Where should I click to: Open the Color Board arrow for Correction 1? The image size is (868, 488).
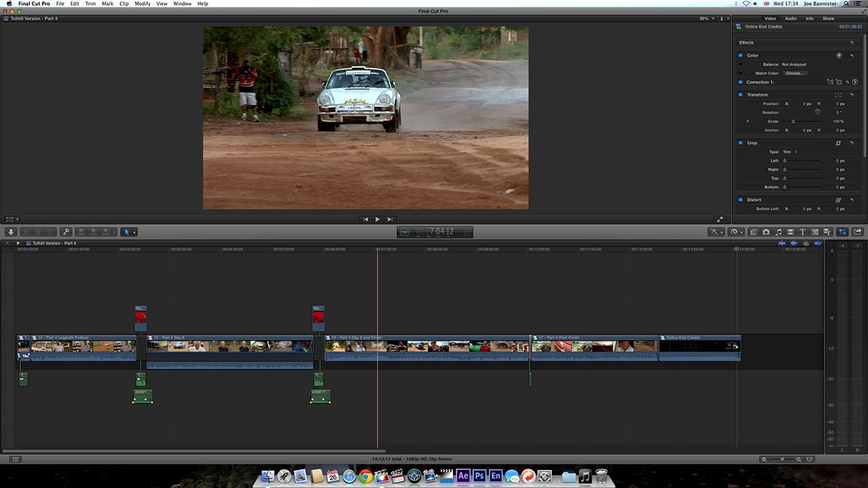coord(854,82)
